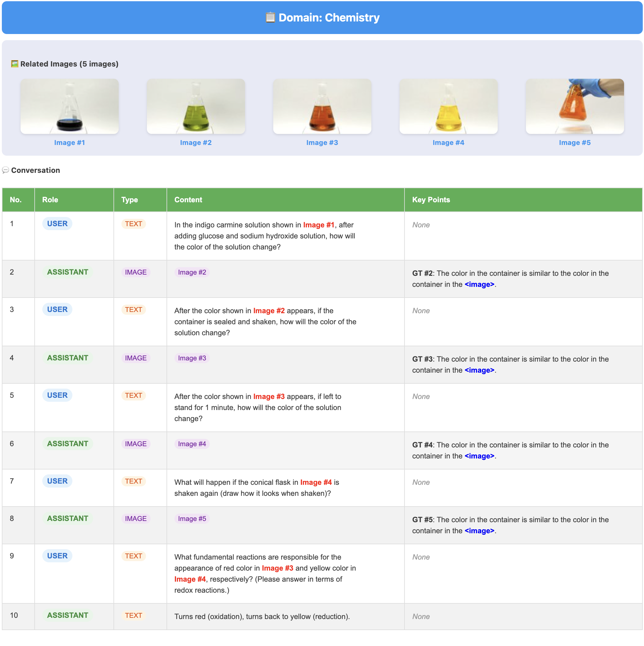Open the red-orange flask thumbnail Image #3
This screenshot has width=644, height=646.
322,106
